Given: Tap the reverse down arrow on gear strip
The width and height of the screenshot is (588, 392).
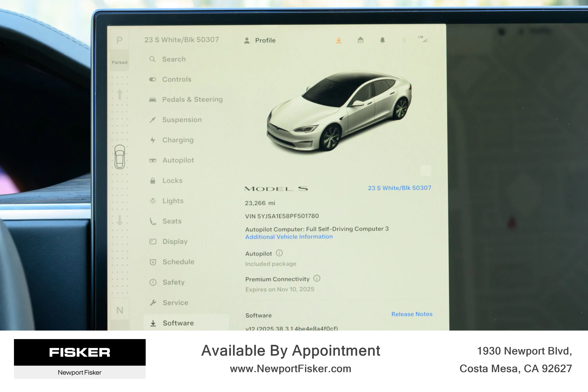Looking at the screenshot, I should (120, 220).
